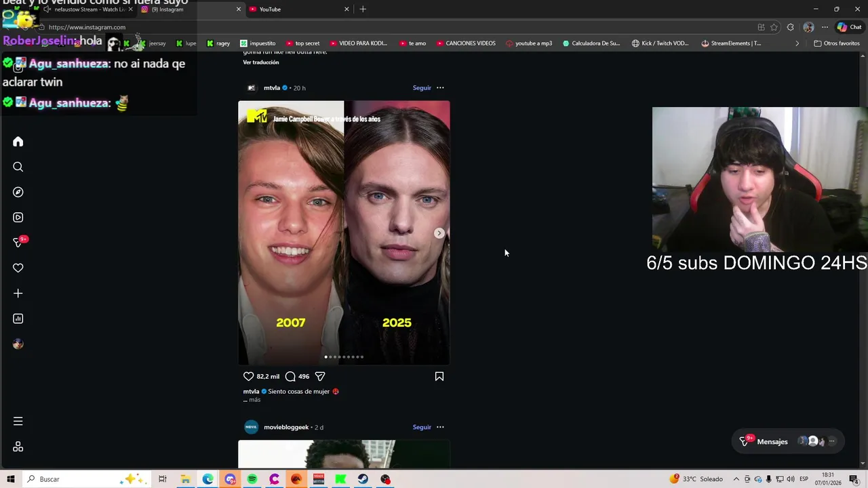This screenshot has width=868, height=488.
Task: Open Spotify from the taskbar
Action: 252,479
